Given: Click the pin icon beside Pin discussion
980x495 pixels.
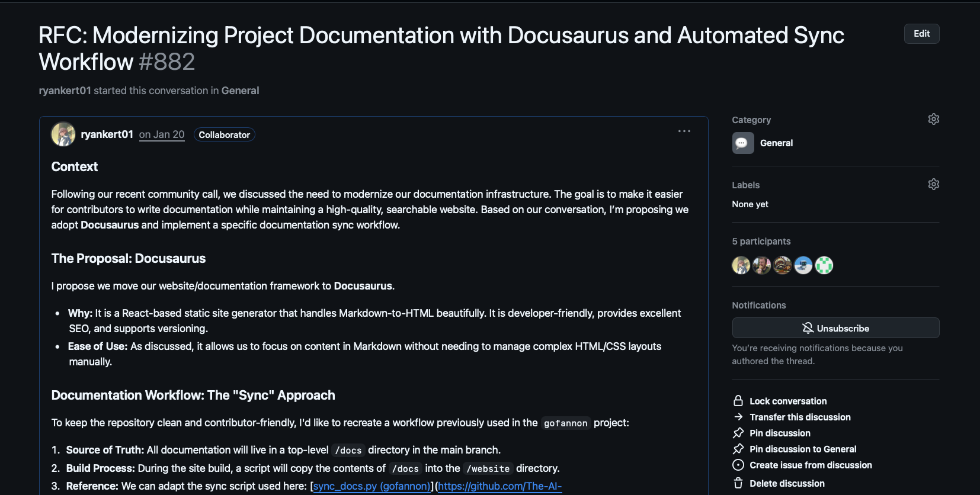Looking at the screenshot, I should [x=738, y=433].
